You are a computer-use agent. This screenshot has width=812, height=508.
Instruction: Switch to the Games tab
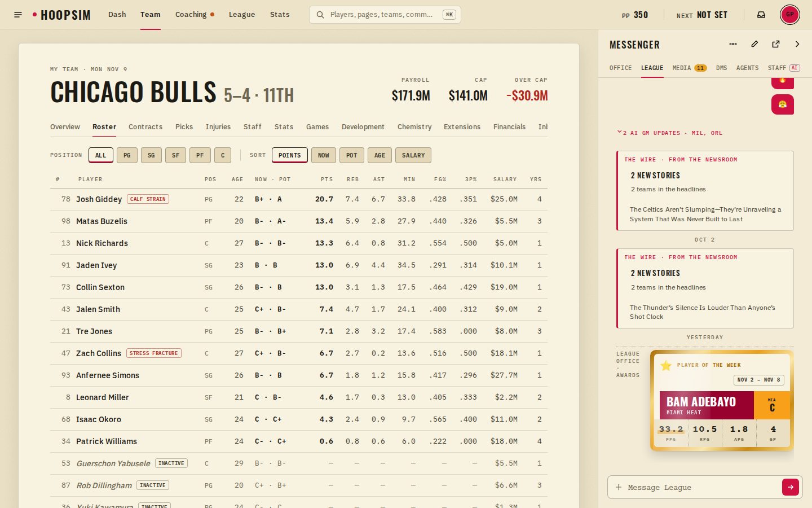(x=317, y=127)
